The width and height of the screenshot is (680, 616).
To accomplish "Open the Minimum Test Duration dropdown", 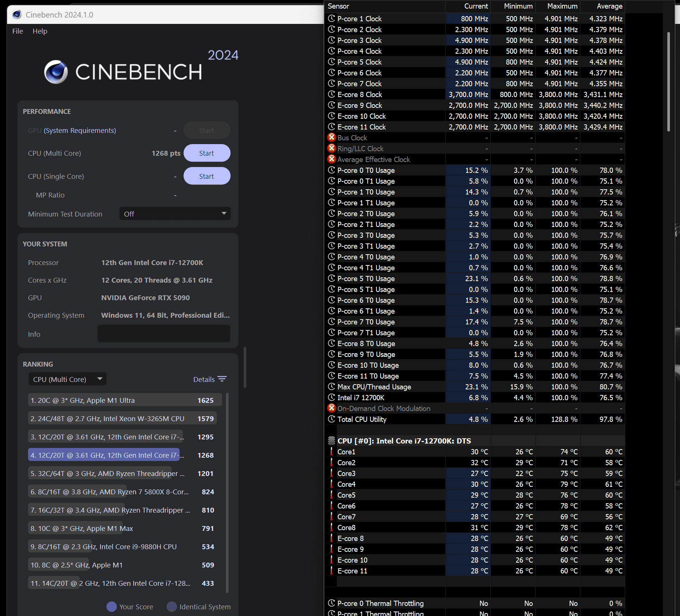I will tap(175, 214).
